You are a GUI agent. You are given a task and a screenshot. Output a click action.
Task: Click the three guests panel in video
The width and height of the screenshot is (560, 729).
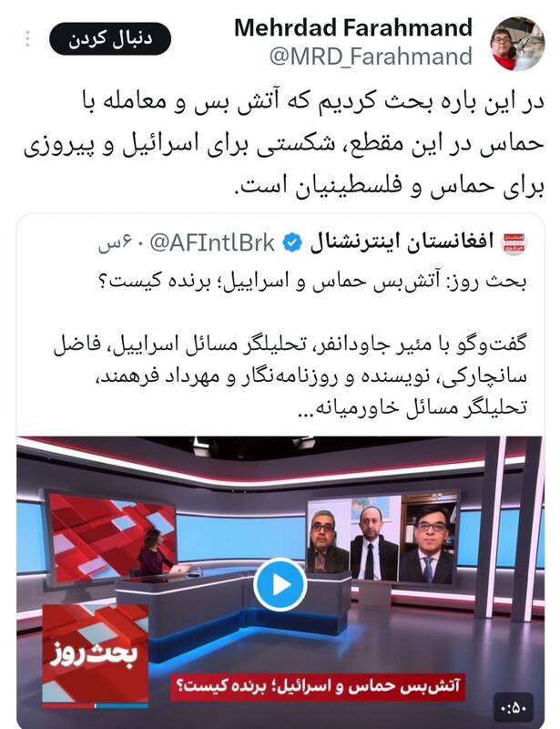382,539
